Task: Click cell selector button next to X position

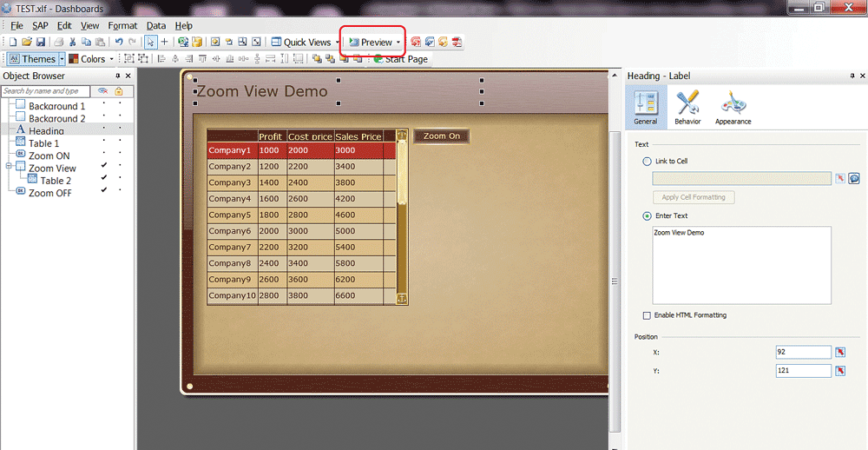Action: (x=840, y=352)
